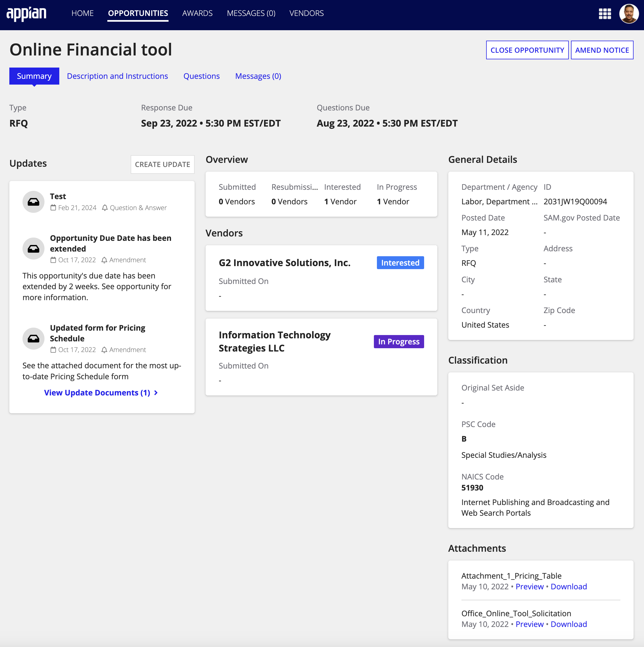This screenshot has width=644, height=647.
Task: Select the OPPORTUNITIES menu item
Action: click(138, 13)
